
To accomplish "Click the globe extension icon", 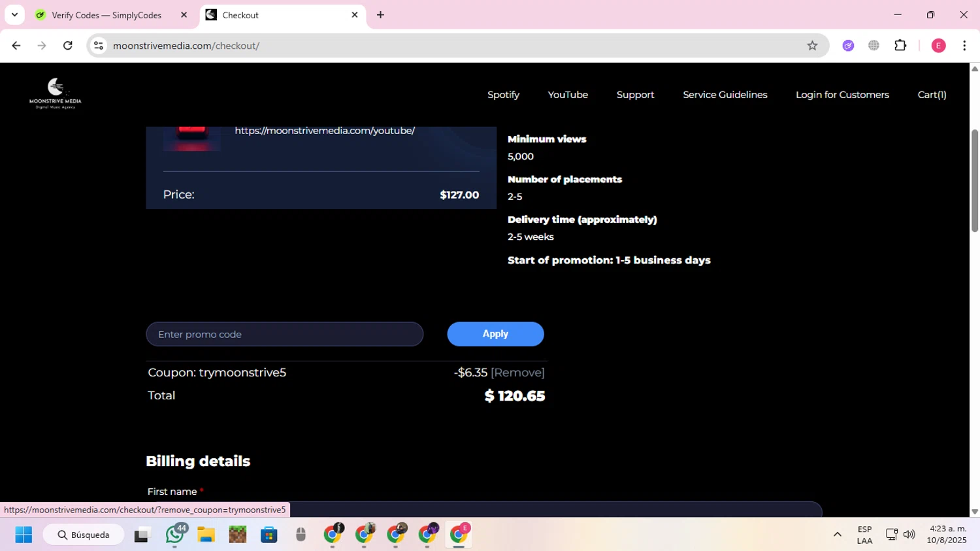I will tap(874, 46).
